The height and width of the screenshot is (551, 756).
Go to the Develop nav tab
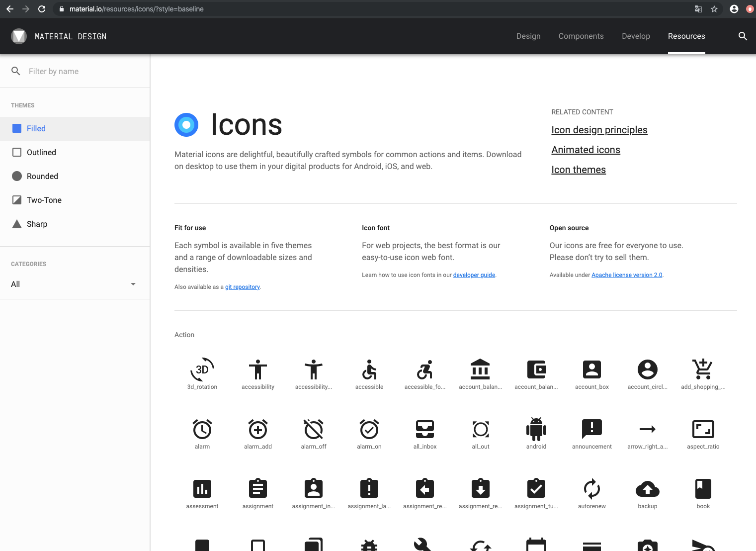636,36
